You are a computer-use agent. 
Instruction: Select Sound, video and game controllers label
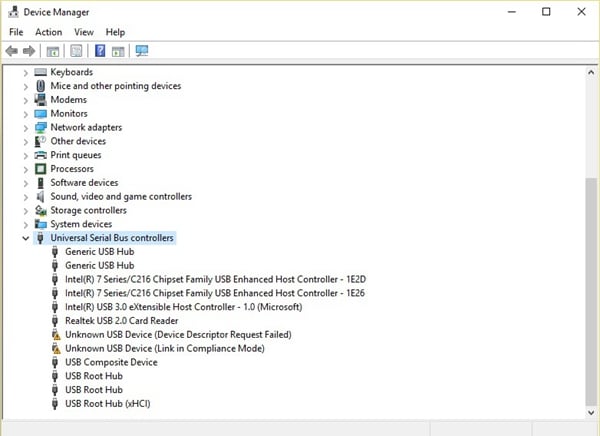[x=121, y=196]
